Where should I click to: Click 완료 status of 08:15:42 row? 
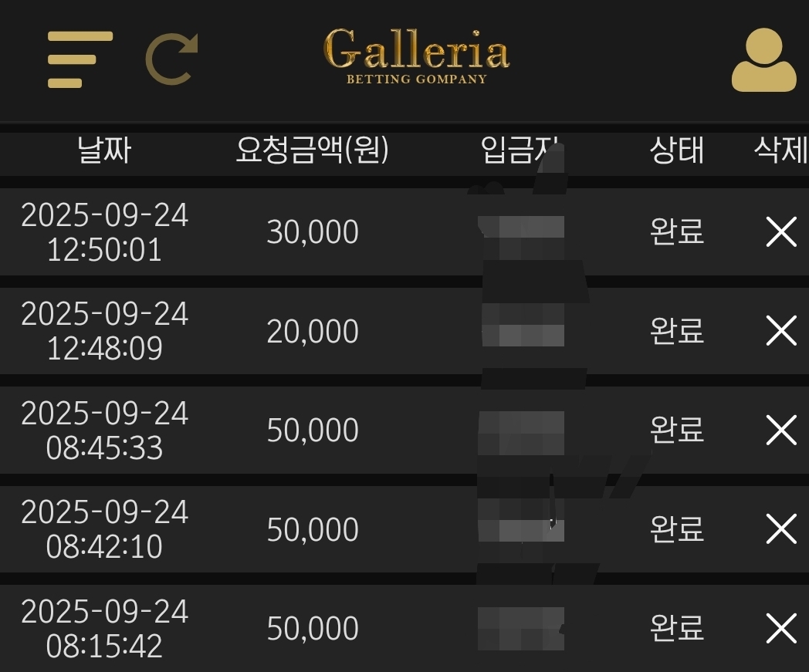[677, 628]
